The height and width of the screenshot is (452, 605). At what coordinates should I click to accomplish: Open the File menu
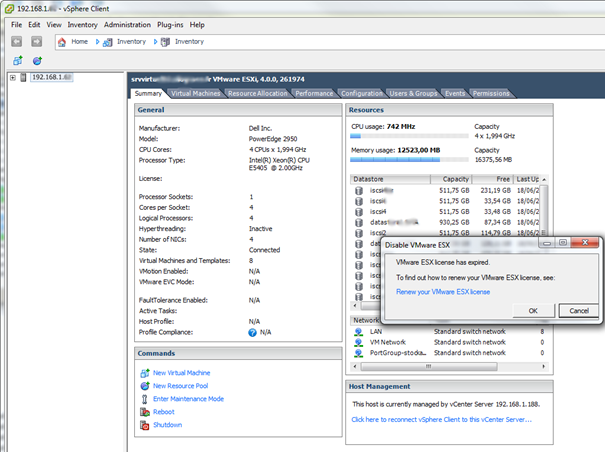[16, 25]
